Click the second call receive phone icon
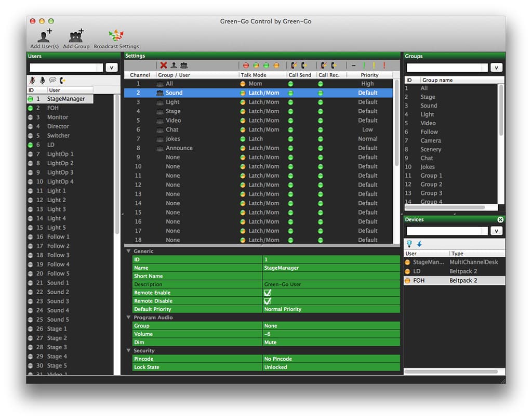Viewport: 532px width, 420px height. click(x=334, y=65)
